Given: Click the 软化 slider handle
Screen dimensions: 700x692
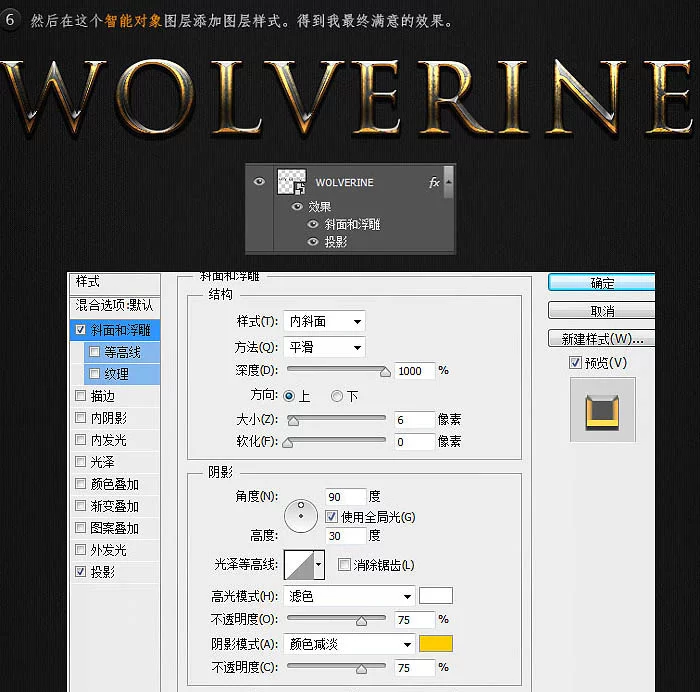Looking at the screenshot, I should tap(288, 442).
